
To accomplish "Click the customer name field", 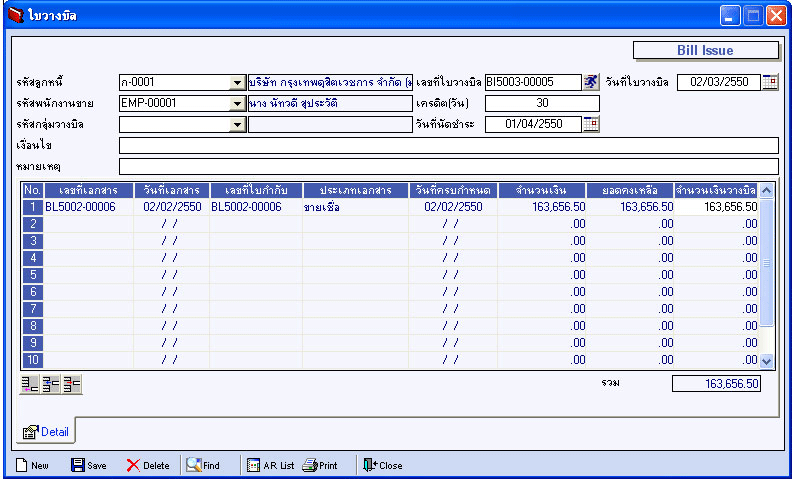I will pyautogui.click(x=330, y=82).
